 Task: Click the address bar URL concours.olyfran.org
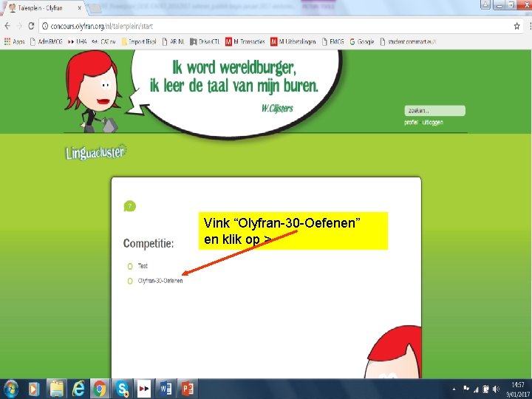(x=101, y=26)
